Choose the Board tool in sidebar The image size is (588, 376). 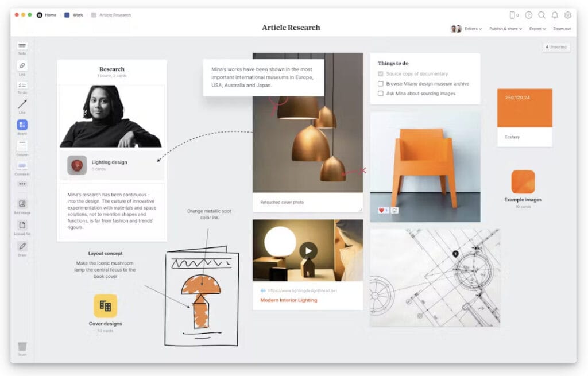click(22, 125)
